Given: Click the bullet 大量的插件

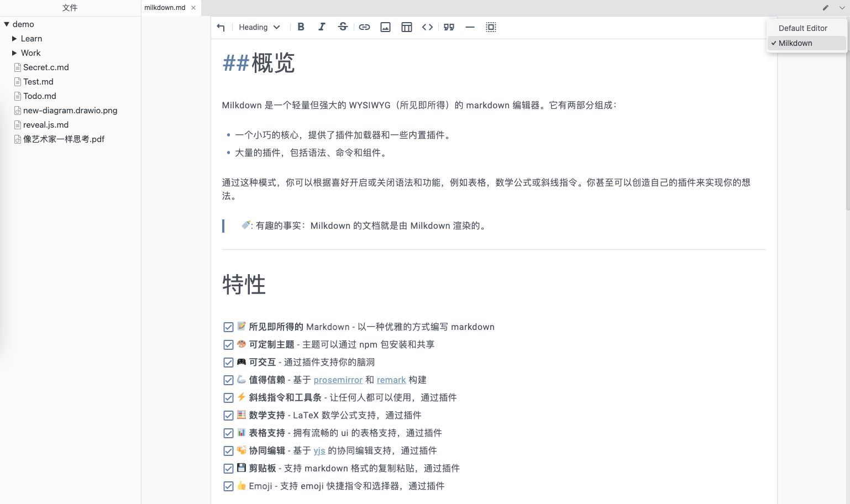Looking at the screenshot, I should tap(312, 153).
